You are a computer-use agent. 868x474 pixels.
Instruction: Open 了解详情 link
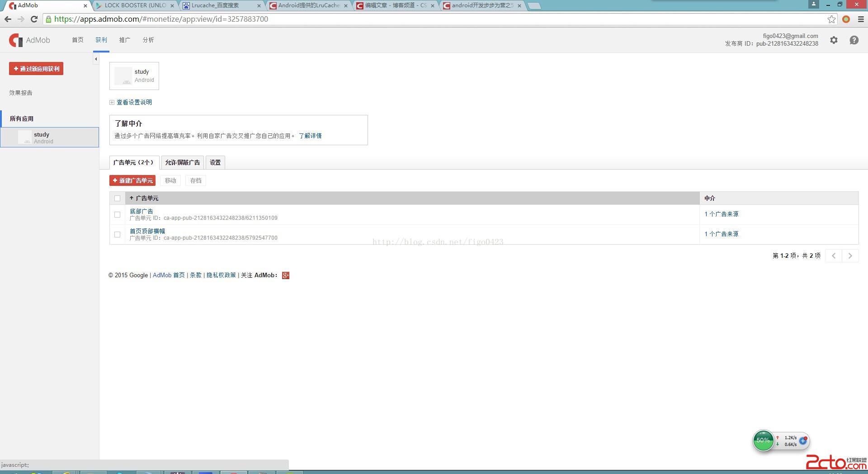click(310, 136)
